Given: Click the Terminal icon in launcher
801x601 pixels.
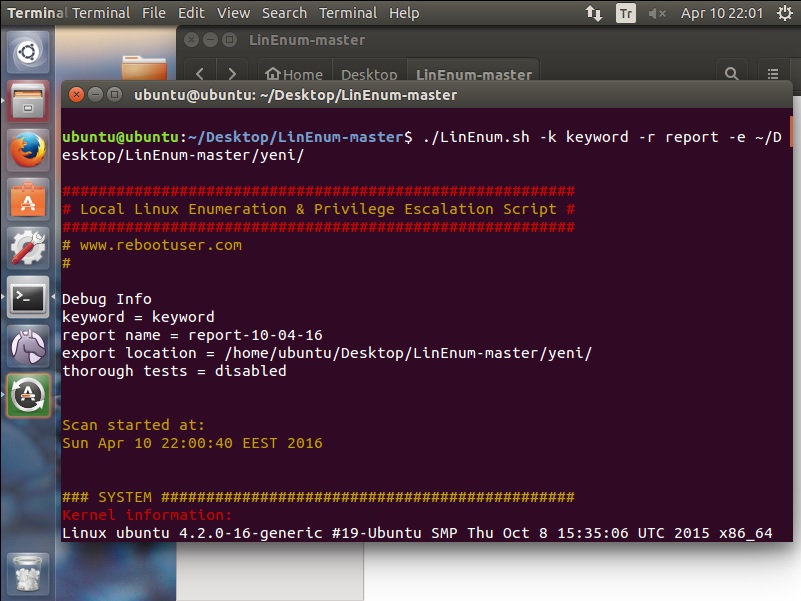Looking at the screenshot, I should tap(28, 297).
